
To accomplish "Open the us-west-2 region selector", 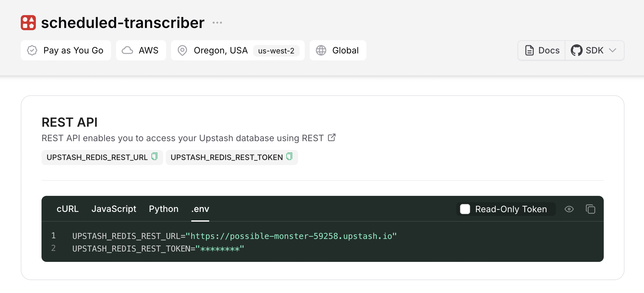I will (x=276, y=51).
